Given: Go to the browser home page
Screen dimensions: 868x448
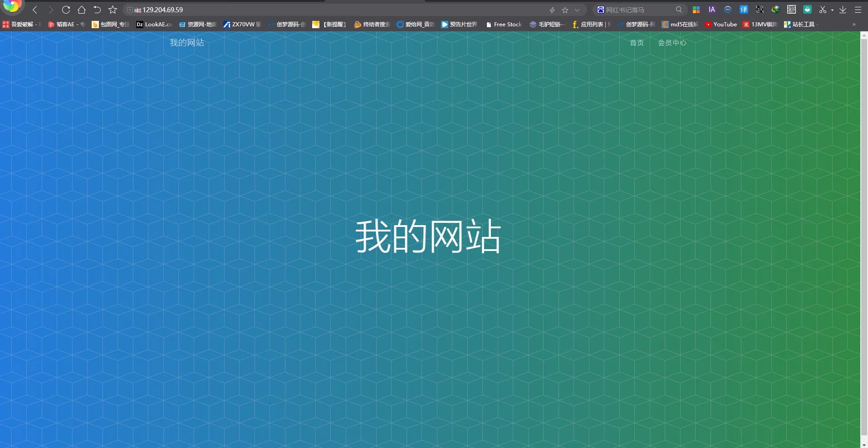Looking at the screenshot, I should [82, 10].
